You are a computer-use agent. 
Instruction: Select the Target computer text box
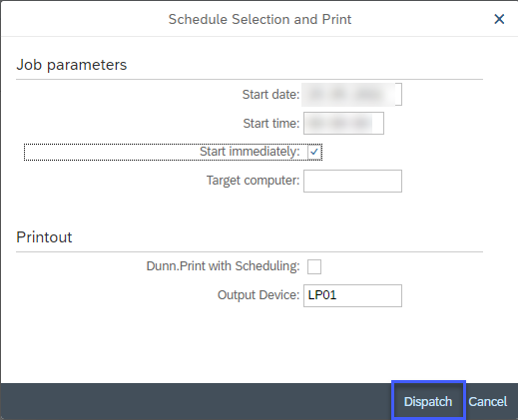click(x=352, y=182)
